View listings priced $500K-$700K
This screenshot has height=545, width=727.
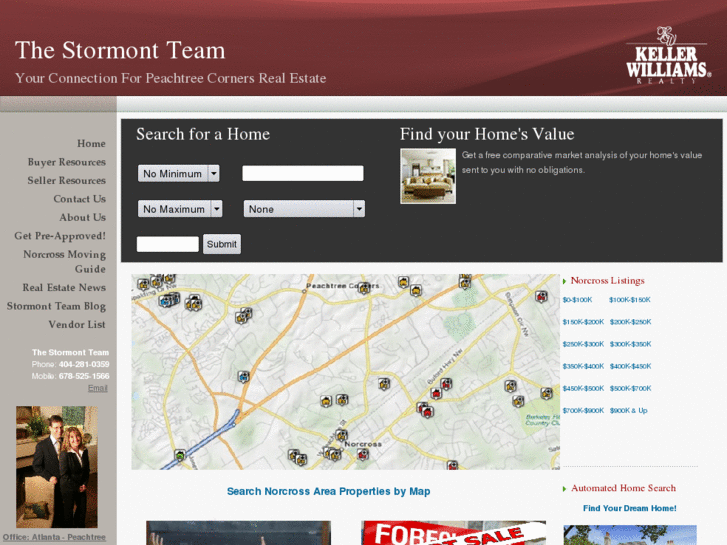(x=631, y=388)
